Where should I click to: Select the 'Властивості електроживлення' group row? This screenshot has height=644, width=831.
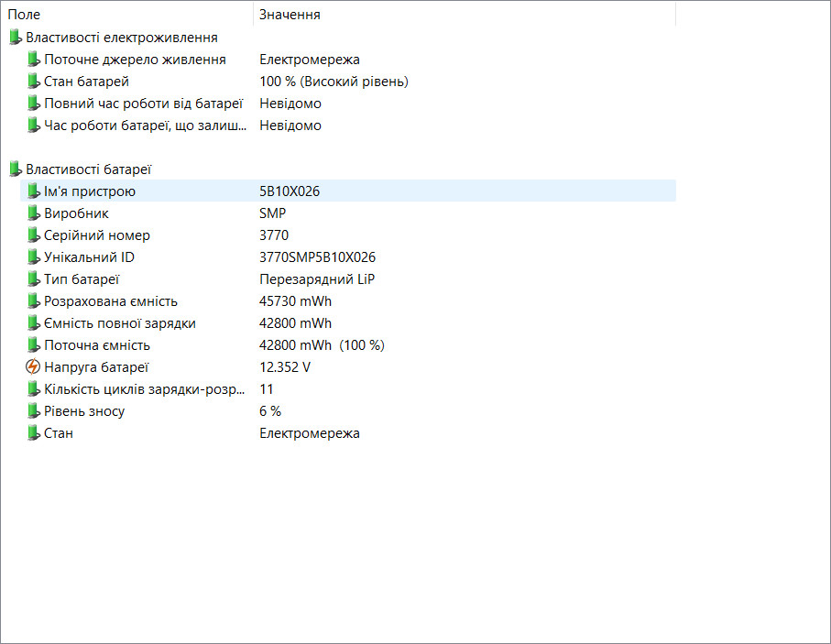click(121, 38)
